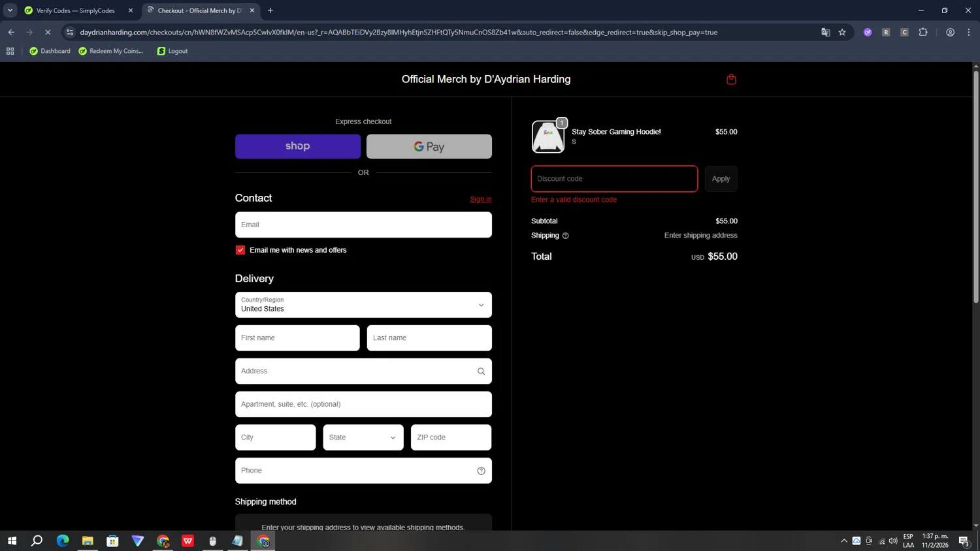
Task: Focus the Discount code field
Action: [x=614, y=179]
